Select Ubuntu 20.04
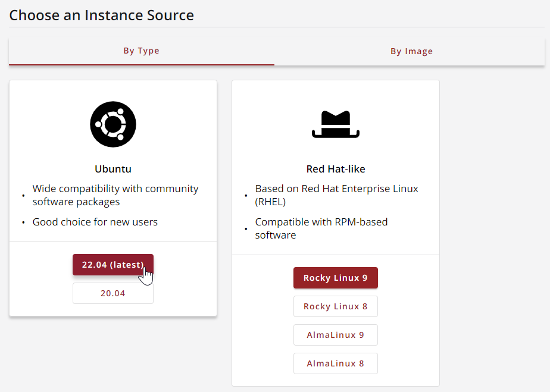Viewport: 550px width, 392px height. tap(113, 293)
